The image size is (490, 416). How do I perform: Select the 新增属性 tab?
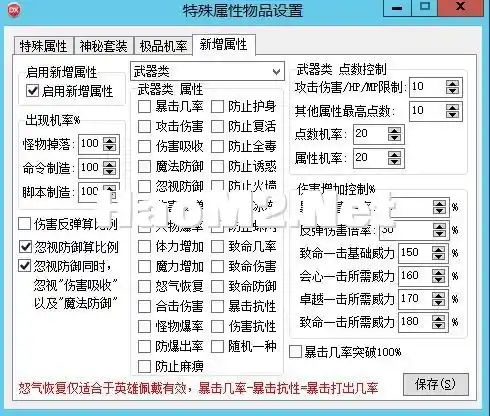click(x=224, y=44)
